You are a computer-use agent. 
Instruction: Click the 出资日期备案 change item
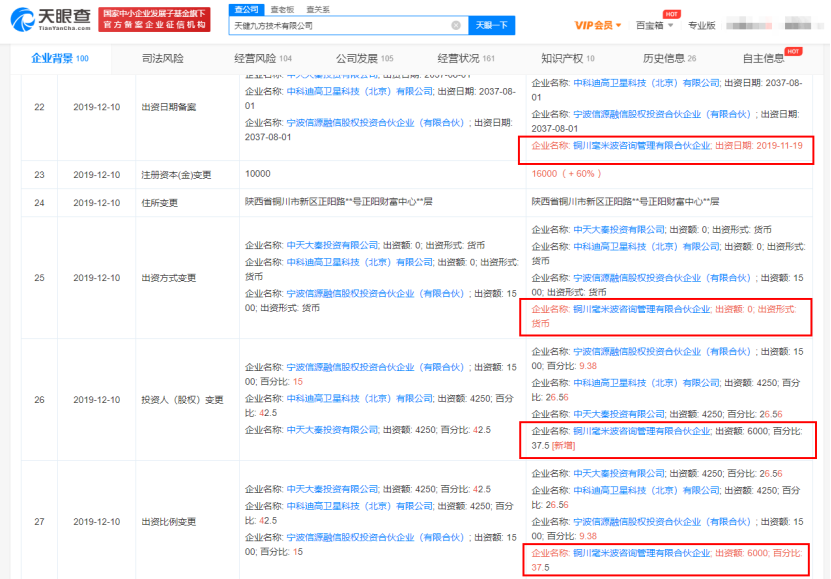coord(169,107)
